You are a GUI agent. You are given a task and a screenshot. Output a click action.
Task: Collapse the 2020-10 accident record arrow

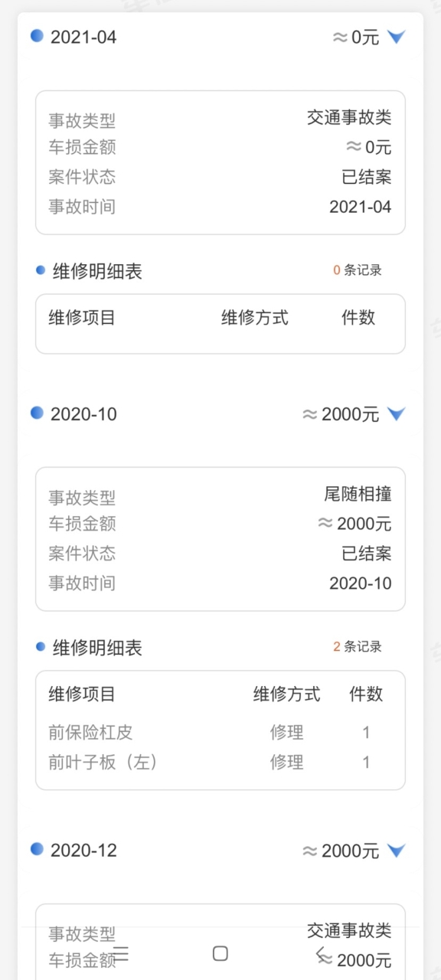(396, 414)
